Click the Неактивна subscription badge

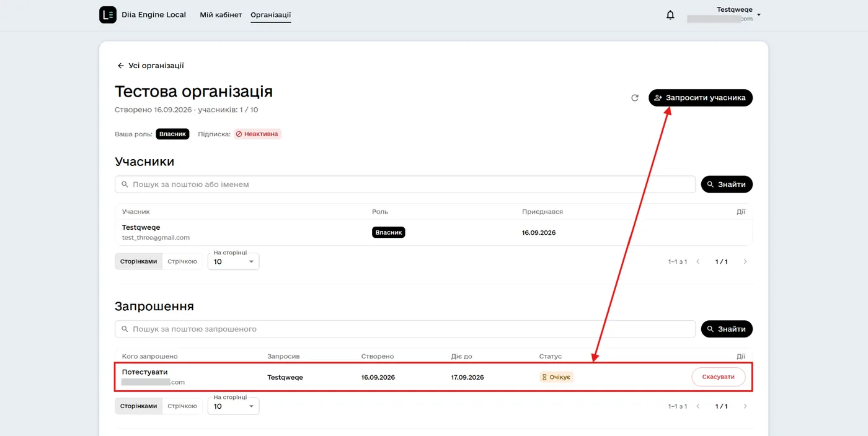257,134
